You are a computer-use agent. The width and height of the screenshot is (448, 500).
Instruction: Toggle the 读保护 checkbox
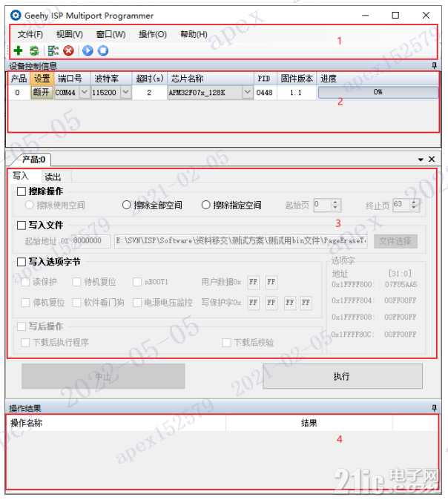(25, 282)
